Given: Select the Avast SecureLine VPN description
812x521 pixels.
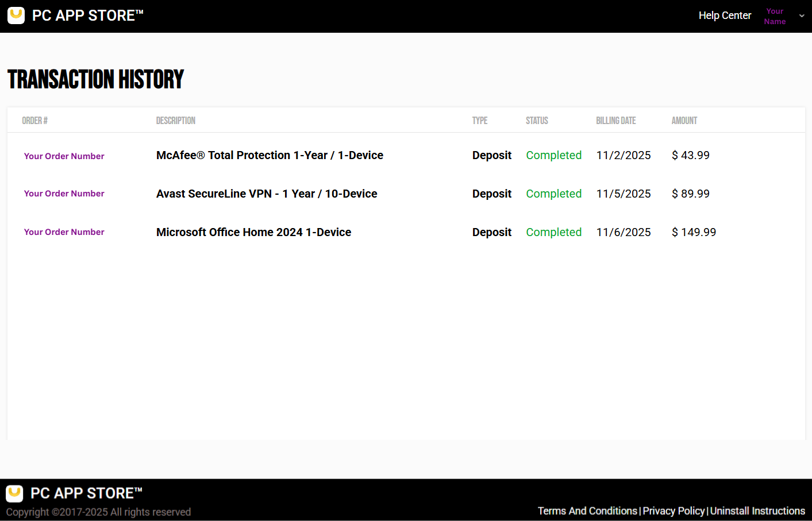Looking at the screenshot, I should [x=267, y=194].
